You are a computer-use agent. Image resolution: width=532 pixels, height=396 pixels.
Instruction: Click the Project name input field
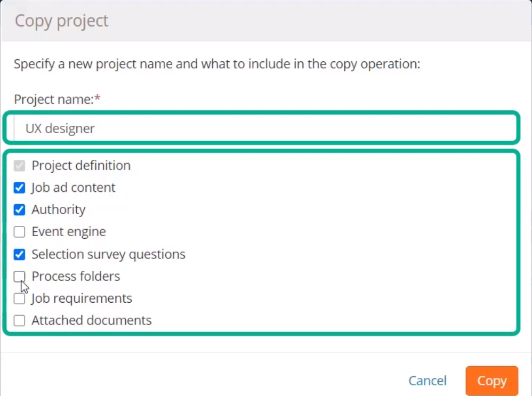point(265,128)
